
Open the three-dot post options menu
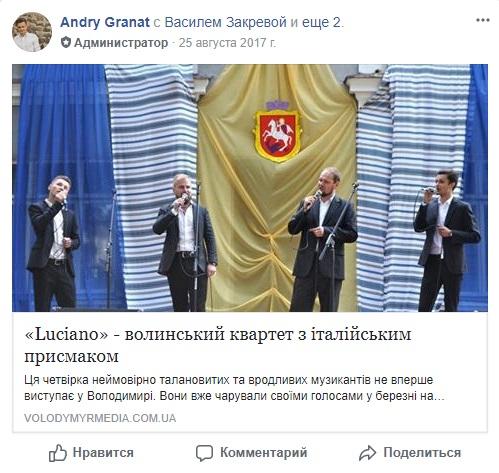tap(482, 20)
